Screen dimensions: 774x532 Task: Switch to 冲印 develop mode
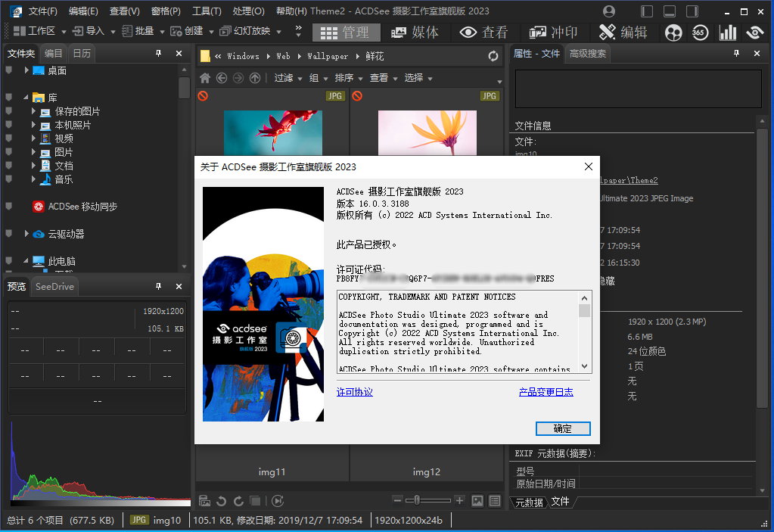(x=553, y=33)
